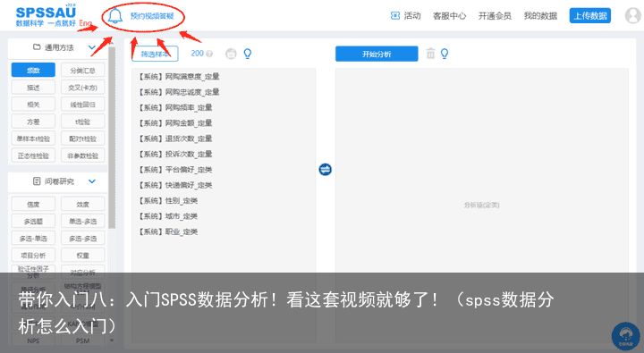The width and height of the screenshot is (644, 353).
Task: Select variable 性别_定类
Action: coord(167,201)
